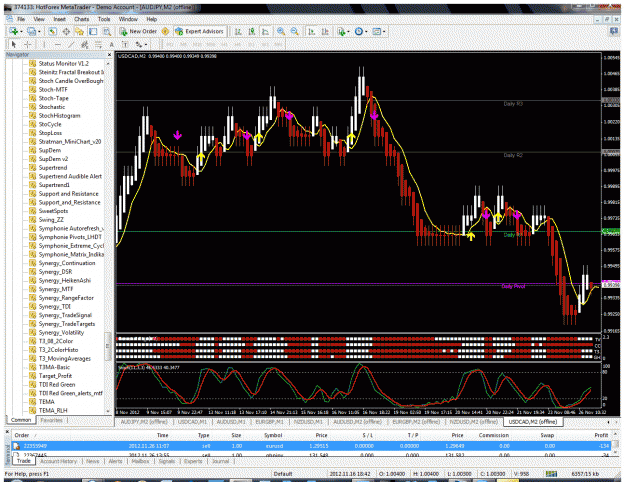Toggle the Market Watch window icon

coord(52,31)
